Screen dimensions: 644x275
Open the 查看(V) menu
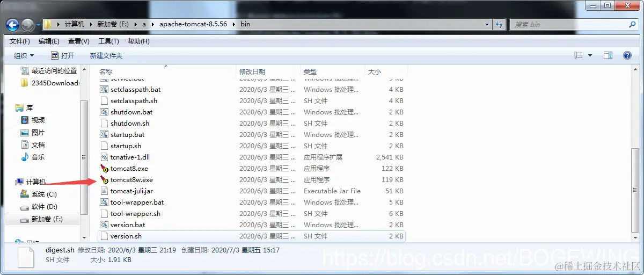click(x=79, y=41)
